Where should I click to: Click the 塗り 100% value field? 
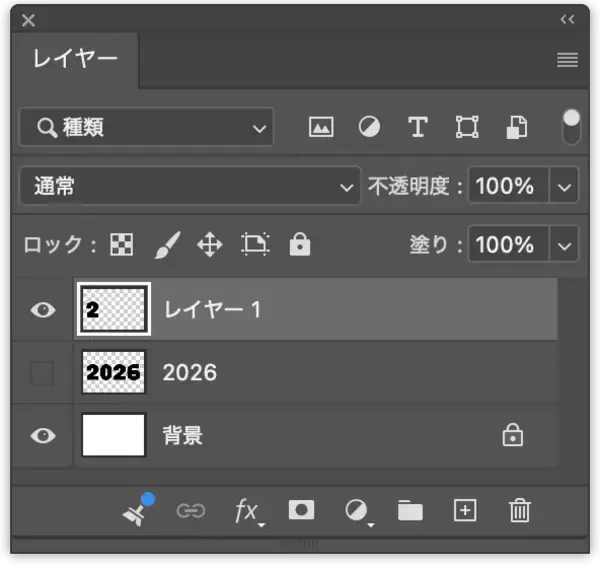[509, 245]
